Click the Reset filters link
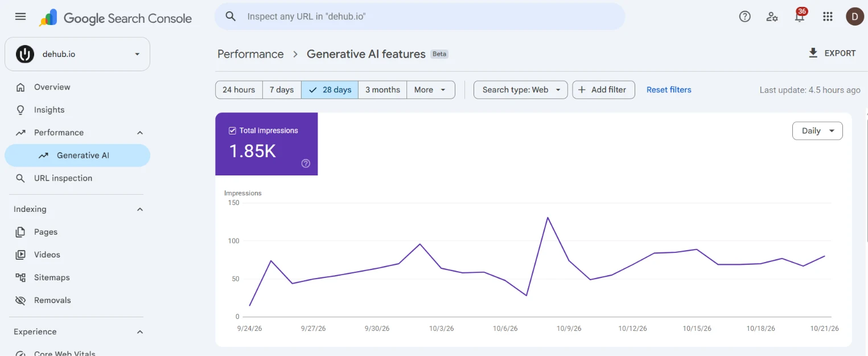 (x=669, y=89)
